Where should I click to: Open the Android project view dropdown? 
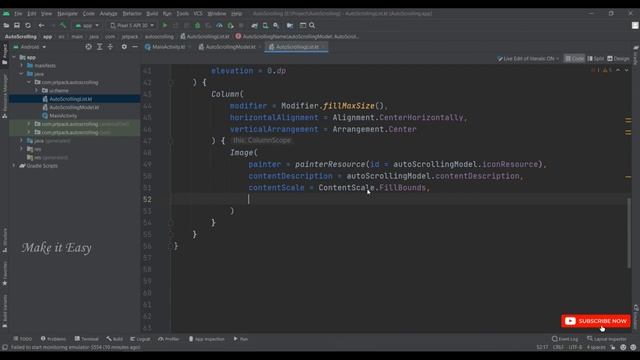pyautogui.click(x=30, y=47)
